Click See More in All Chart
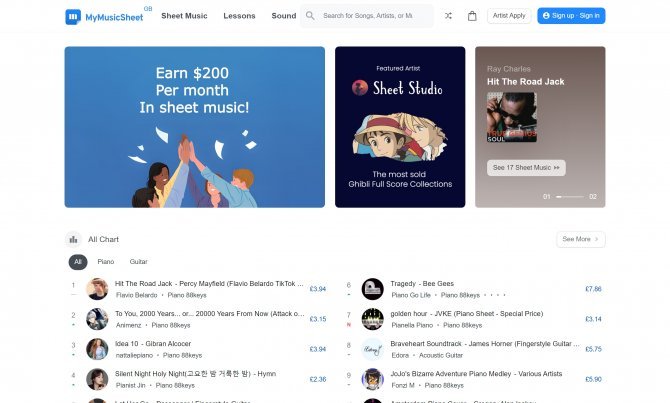This screenshot has width=670, height=403. click(581, 239)
